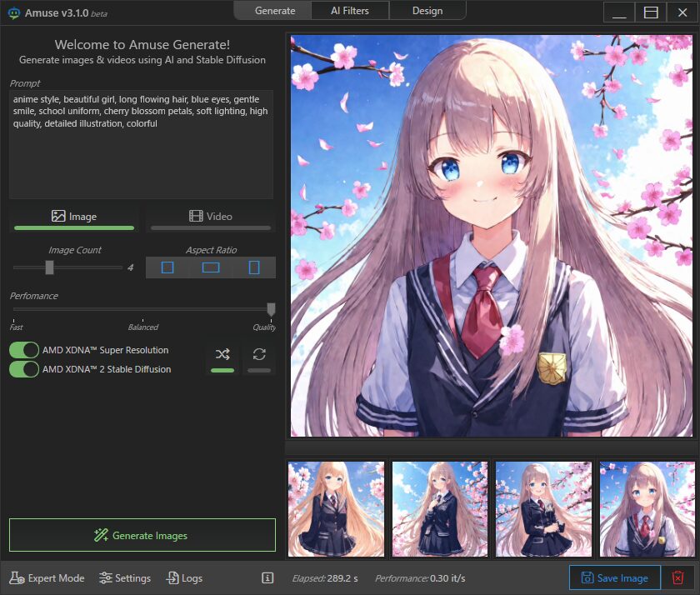The image size is (700, 595).
Task: Select the portrait aspect ratio icon
Action: [x=254, y=267]
